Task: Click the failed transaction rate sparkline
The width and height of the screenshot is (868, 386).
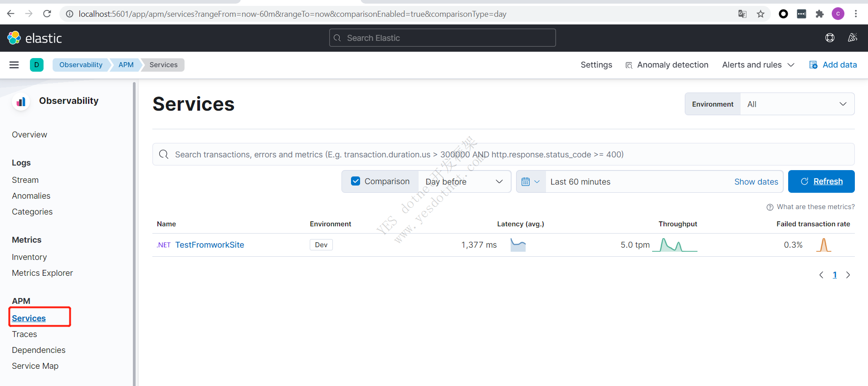Action: click(x=824, y=245)
